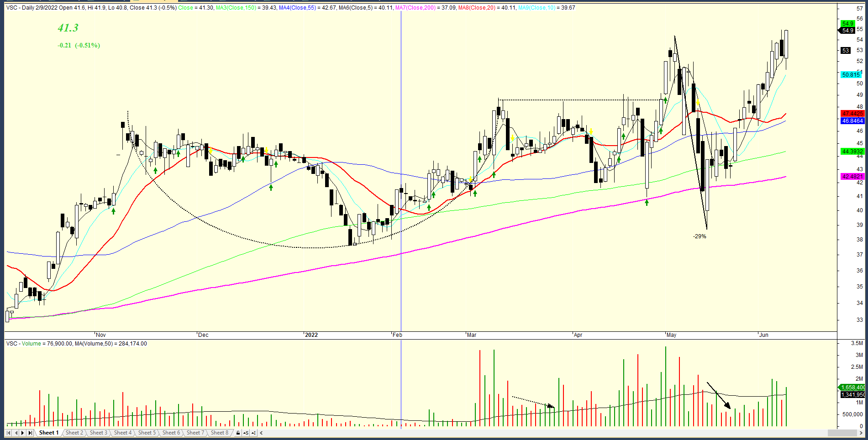This screenshot has width=868, height=440.
Task: Go to Sheet 3 tab
Action: click(98, 433)
